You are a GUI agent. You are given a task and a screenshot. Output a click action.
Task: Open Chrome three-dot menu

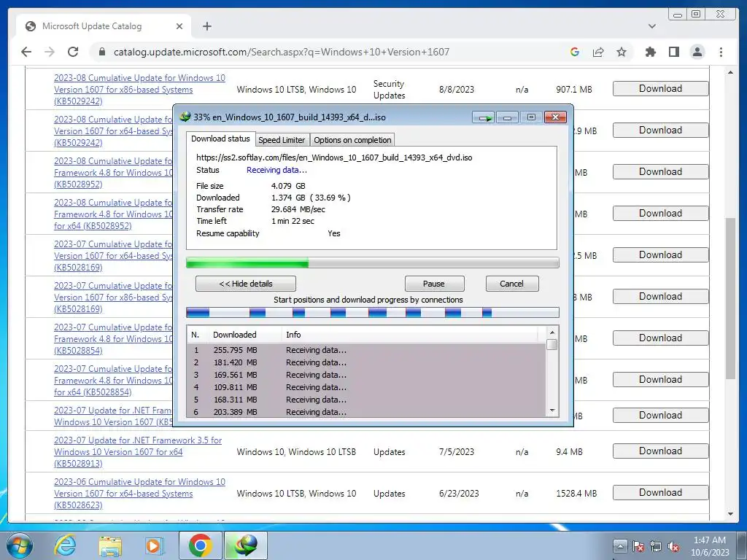[721, 52]
